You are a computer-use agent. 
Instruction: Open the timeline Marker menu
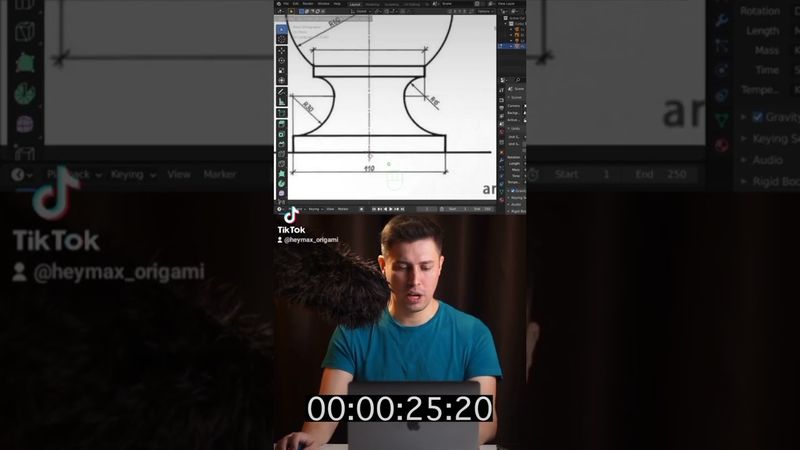343,209
